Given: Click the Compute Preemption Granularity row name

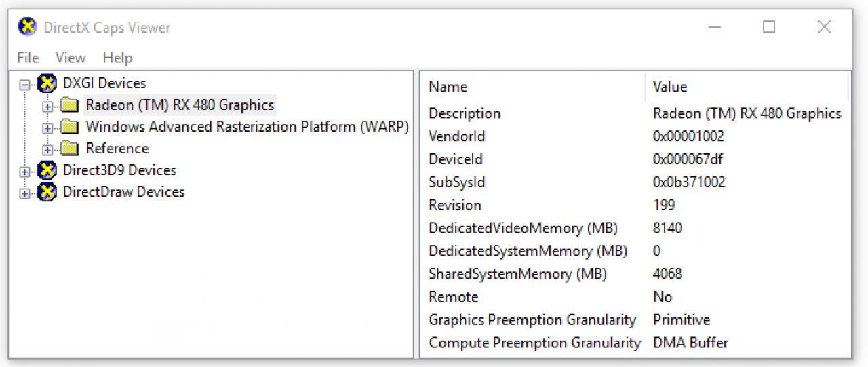Looking at the screenshot, I should 534,343.
